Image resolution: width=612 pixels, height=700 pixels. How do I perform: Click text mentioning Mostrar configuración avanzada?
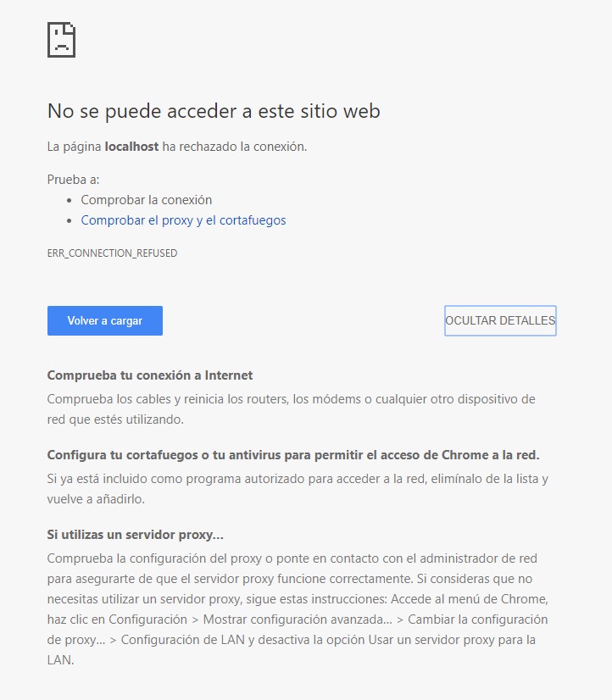298,619
